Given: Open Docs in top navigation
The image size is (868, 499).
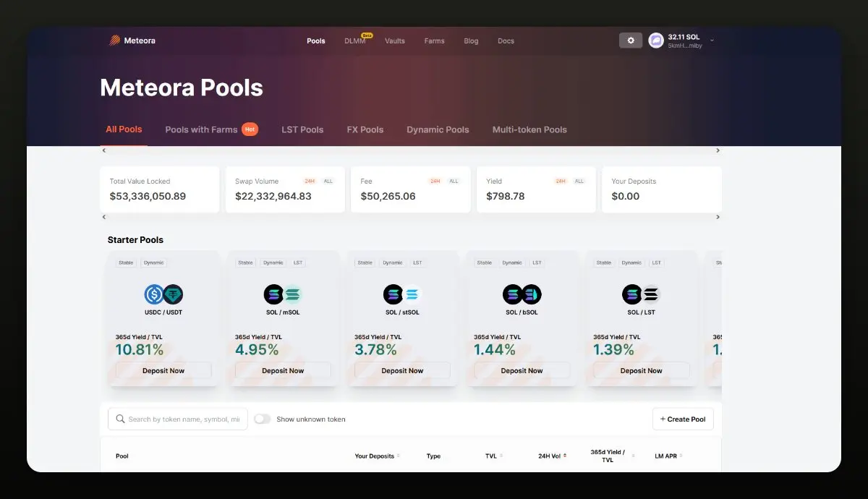Looking at the screenshot, I should pyautogui.click(x=506, y=41).
